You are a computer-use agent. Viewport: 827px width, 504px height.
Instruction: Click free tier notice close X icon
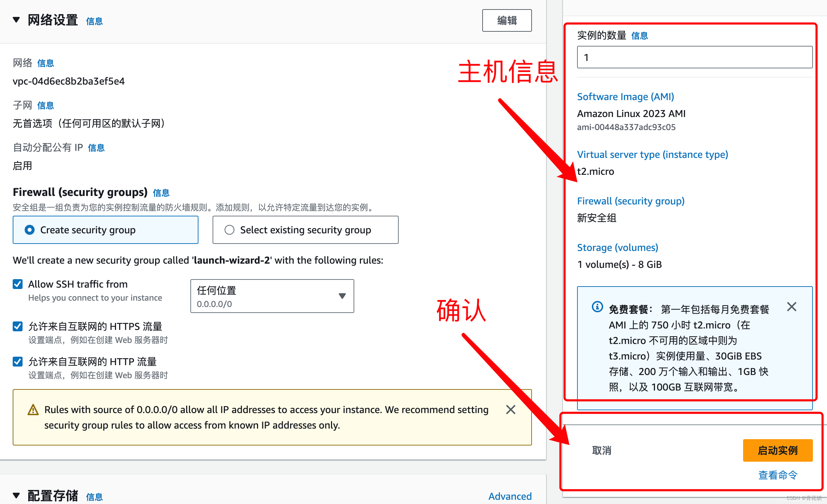(792, 306)
